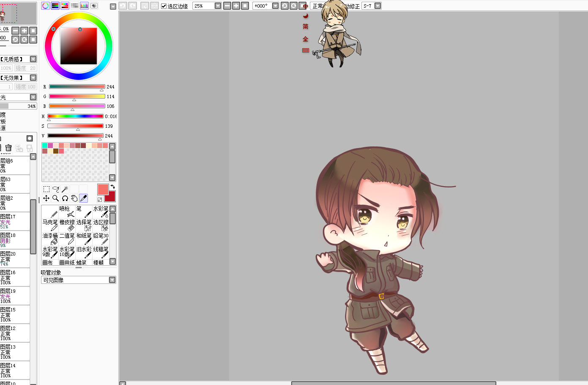
Task: Choose the 油漆桶 paint bucket
Action: [x=50, y=239]
